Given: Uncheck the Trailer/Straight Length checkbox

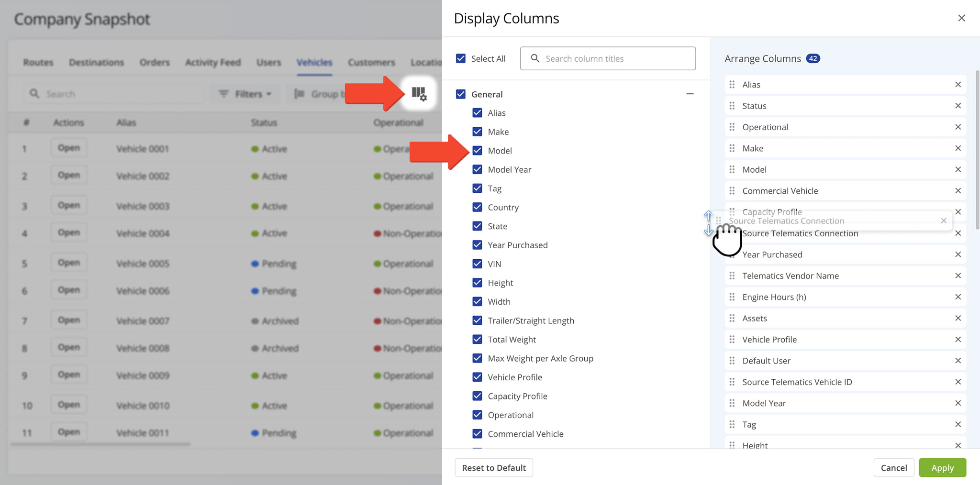Looking at the screenshot, I should click(477, 320).
